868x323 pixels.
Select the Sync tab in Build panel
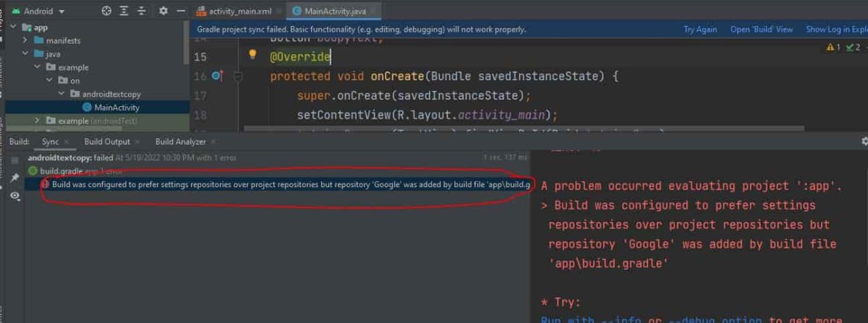50,142
